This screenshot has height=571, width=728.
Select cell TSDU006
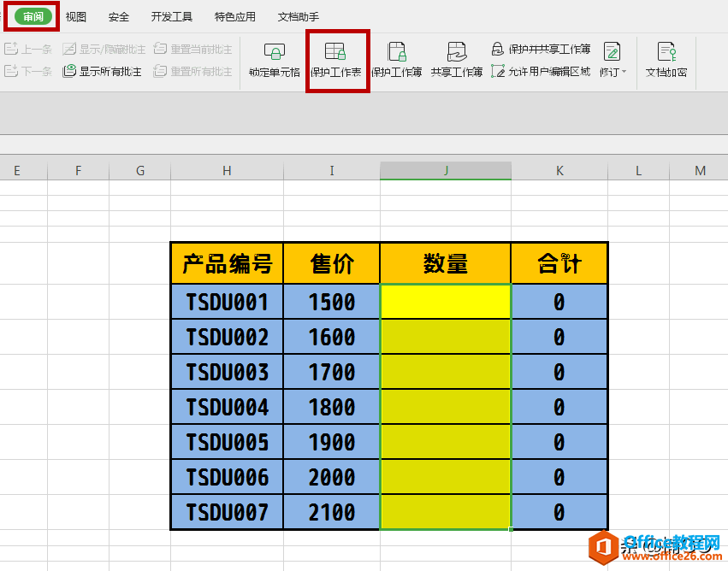click(227, 477)
